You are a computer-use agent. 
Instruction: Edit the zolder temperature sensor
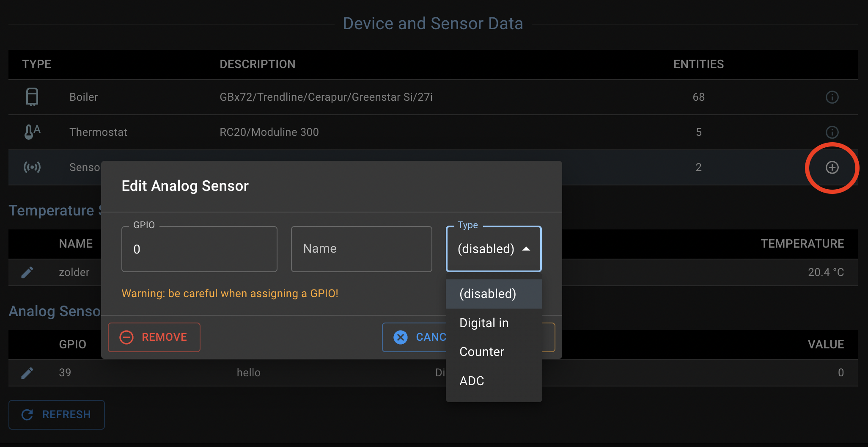27,272
